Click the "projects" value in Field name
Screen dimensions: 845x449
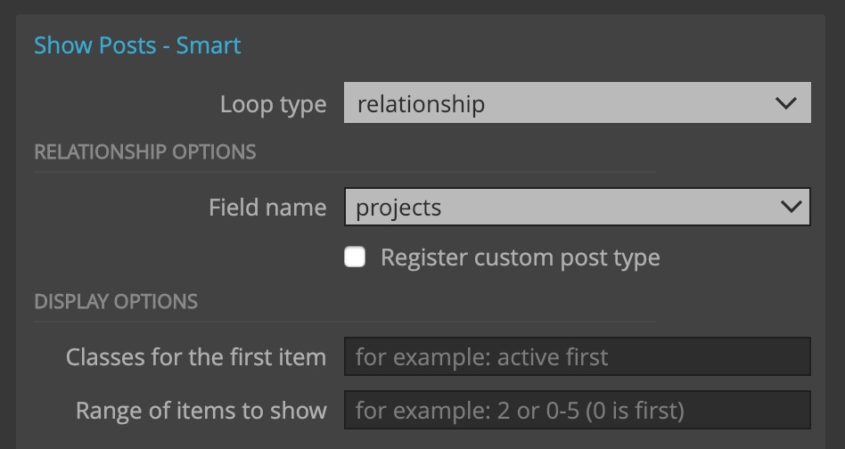(398, 208)
